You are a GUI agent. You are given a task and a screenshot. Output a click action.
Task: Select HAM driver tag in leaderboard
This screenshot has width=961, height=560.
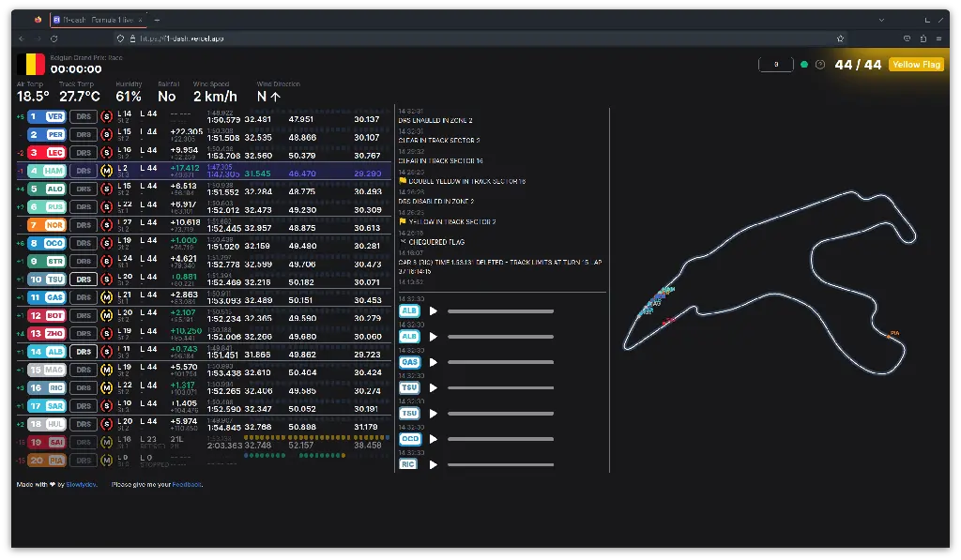tap(53, 171)
